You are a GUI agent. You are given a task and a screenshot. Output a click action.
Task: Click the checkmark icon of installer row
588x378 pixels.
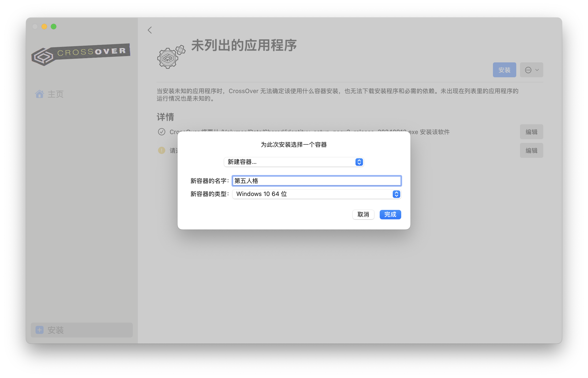click(x=161, y=132)
